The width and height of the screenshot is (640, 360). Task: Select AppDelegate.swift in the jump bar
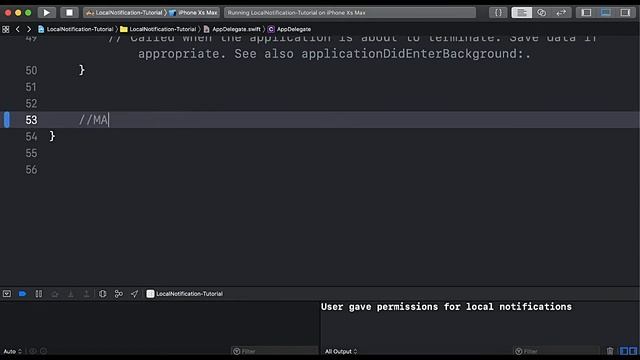pos(232,29)
